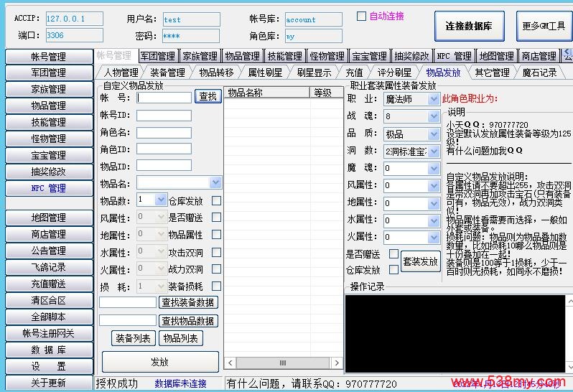Open 飞鸽记录 in the left sidebar
Image resolution: width=573 pixels, height=392 pixels.
tap(49, 267)
